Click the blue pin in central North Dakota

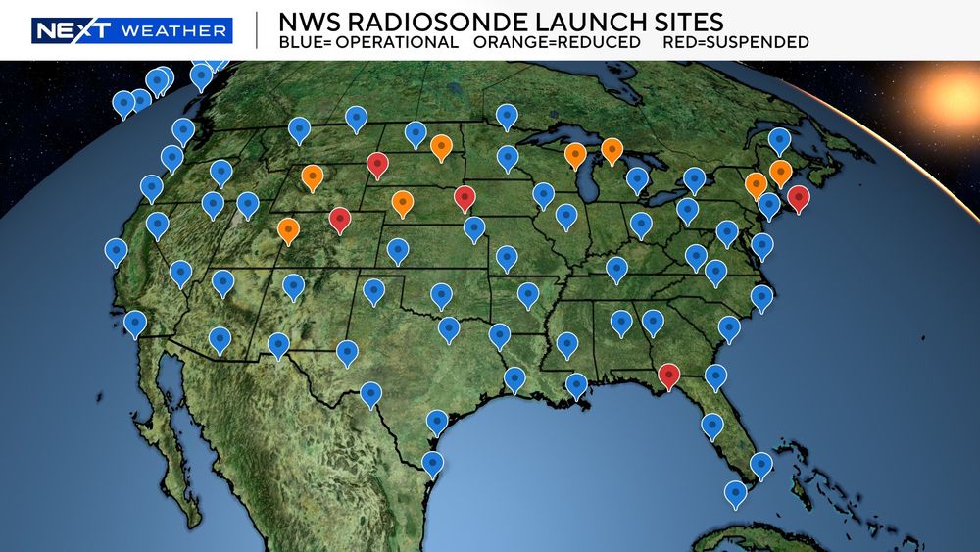click(x=416, y=135)
